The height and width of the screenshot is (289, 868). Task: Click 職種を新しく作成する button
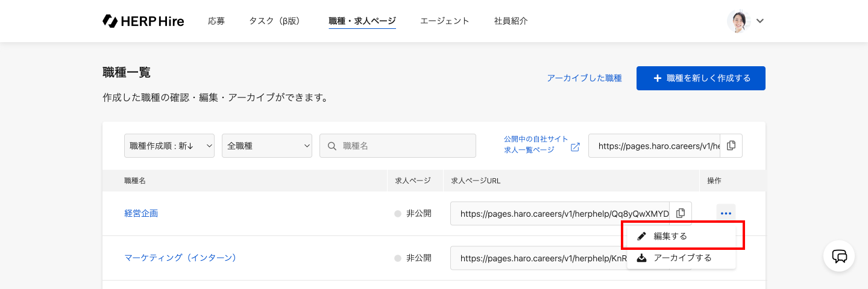pyautogui.click(x=700, y=78)
